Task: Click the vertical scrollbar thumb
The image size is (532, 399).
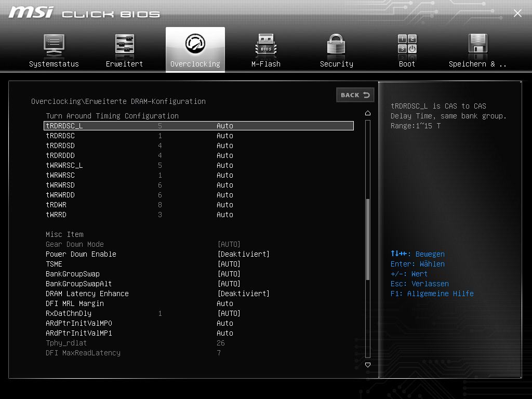Action: pos(368,239)
